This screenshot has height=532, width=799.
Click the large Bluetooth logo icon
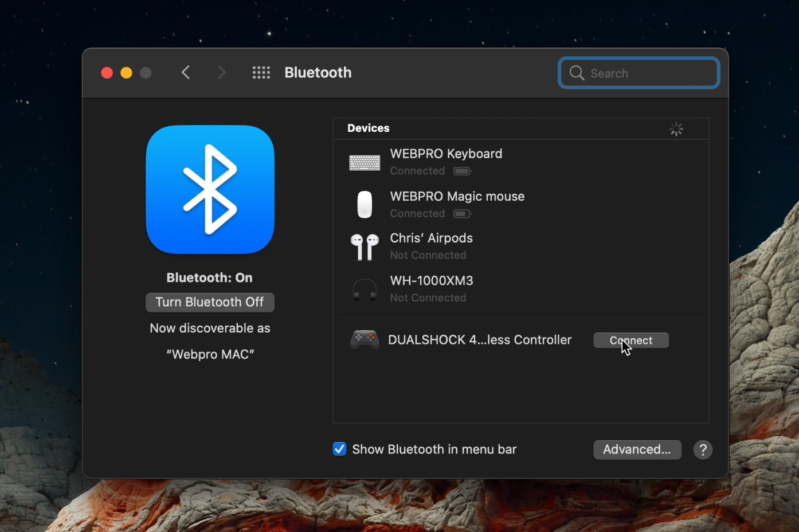[x=210, y=189]
